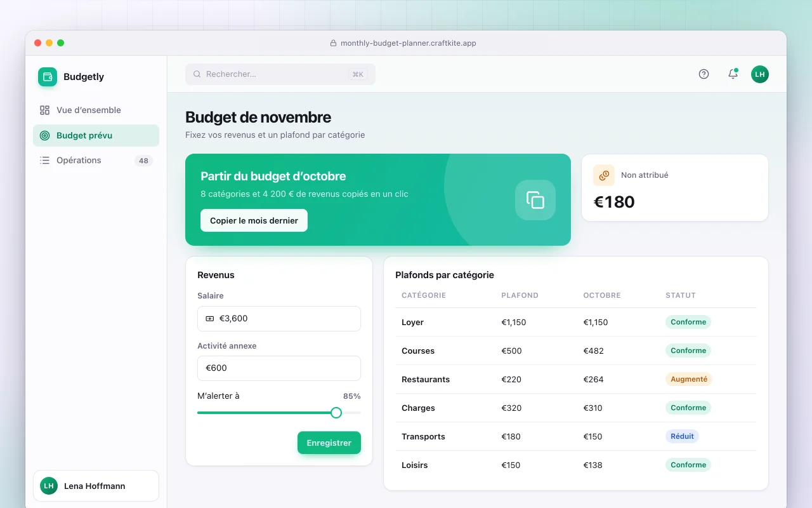Select the Restaurants category name
This screenshot has height=508, width=812.
pyautogui.click(x=426, y=379)
